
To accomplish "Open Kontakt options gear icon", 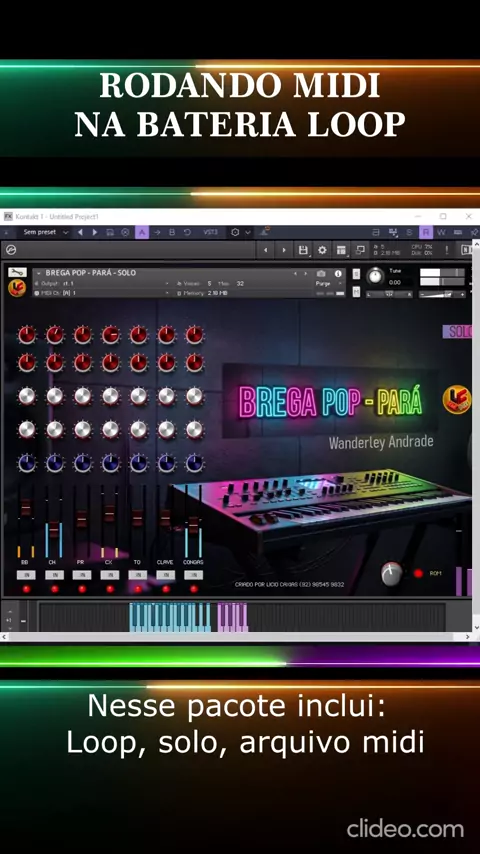I will 322,250.
